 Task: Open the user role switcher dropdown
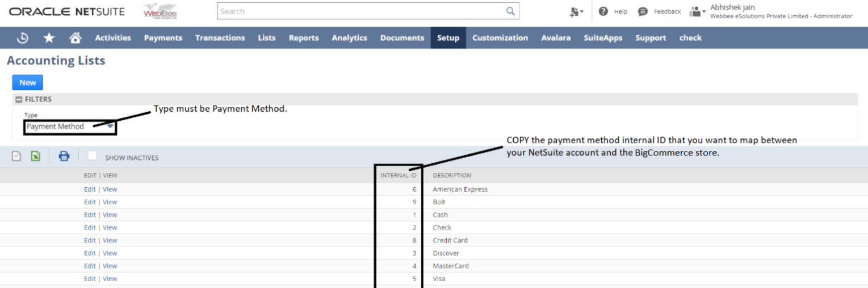698,11
